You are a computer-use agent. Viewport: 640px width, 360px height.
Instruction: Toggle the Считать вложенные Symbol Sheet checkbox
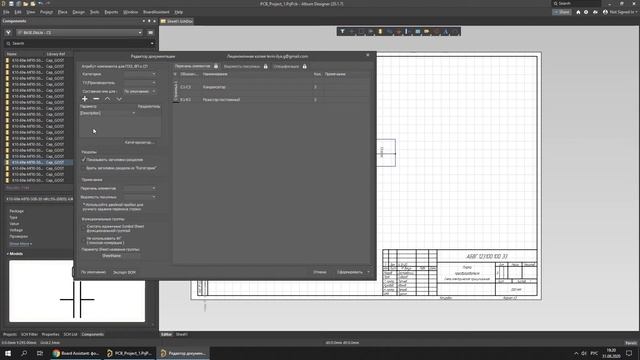(x=84, y=227)
